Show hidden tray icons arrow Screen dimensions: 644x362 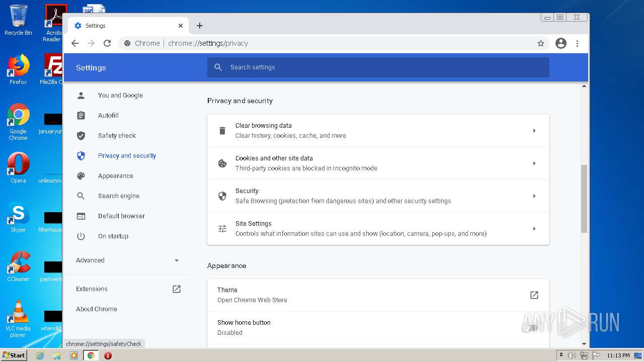[x=561, y=355]
